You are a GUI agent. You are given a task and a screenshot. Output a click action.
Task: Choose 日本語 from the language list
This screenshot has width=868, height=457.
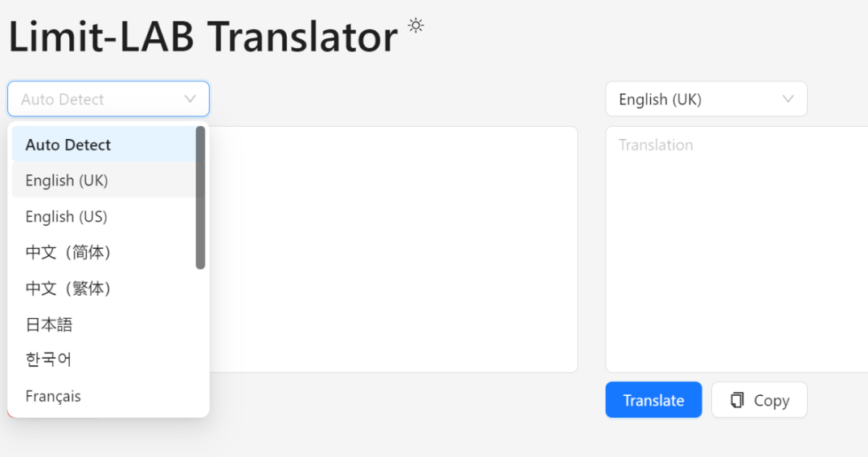pos(49,324)
